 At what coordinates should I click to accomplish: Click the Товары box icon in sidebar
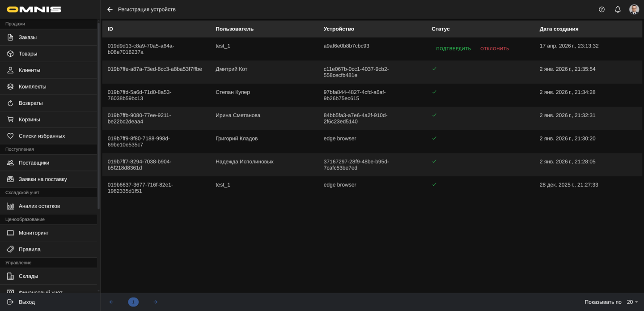tap(10, 54)
